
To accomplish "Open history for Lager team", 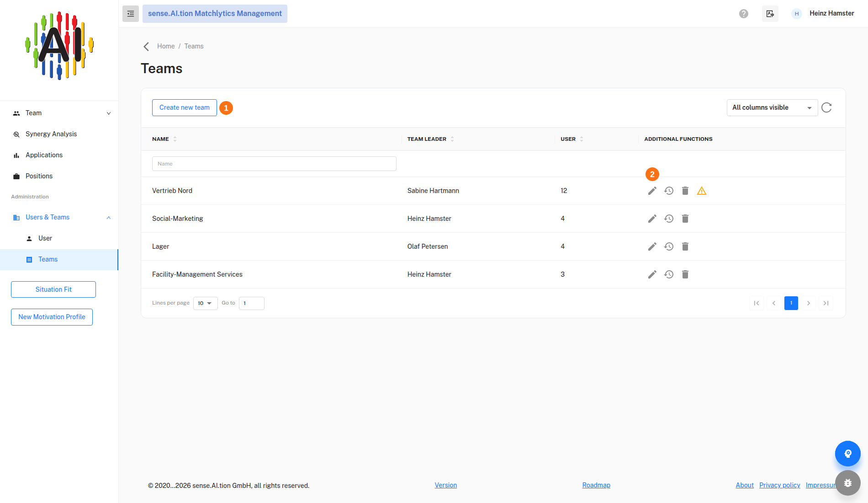I will [x=669, y=246].
